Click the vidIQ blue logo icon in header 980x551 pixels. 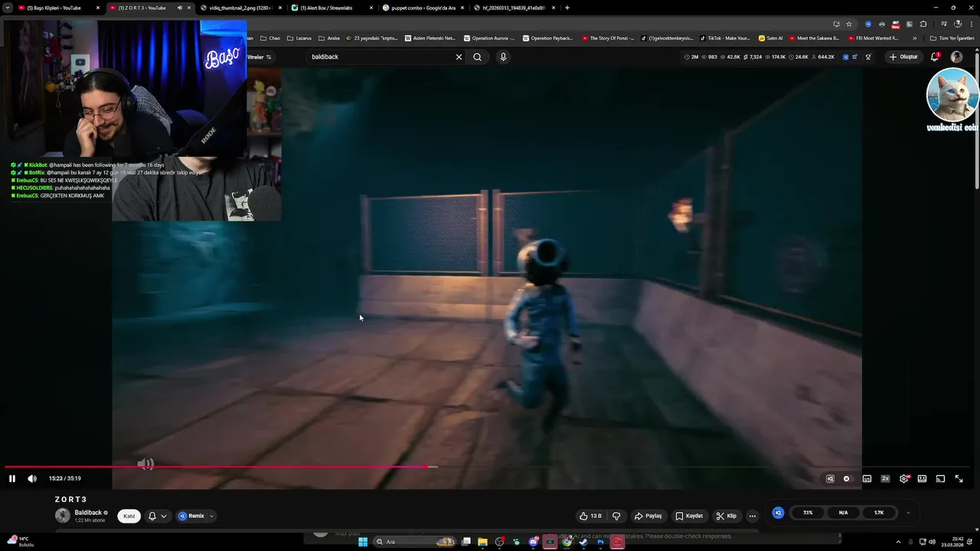[846, 57]
